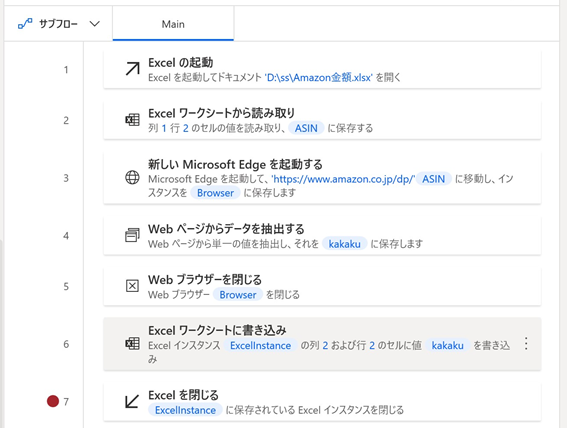Click the arrow icon of Excel を閉じる action
567x428 pixels.
point(132,401)
